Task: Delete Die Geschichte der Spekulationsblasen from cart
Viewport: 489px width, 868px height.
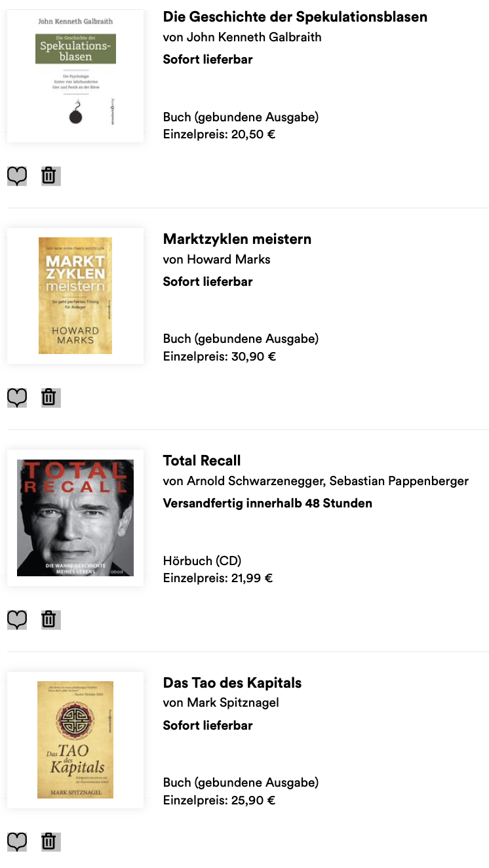Action: (x=49, y=176)
